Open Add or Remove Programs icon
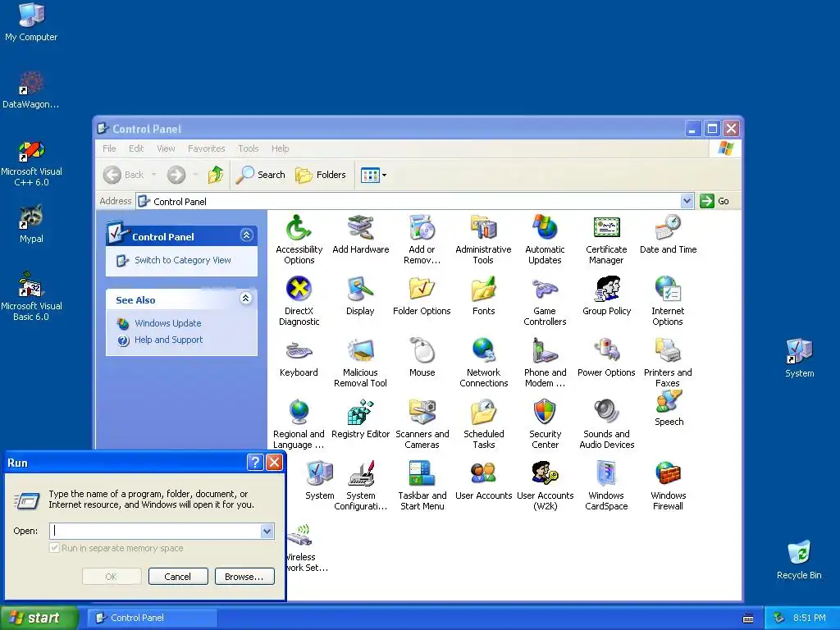Screen dimensions: 840x630 (x=422, y=240)
